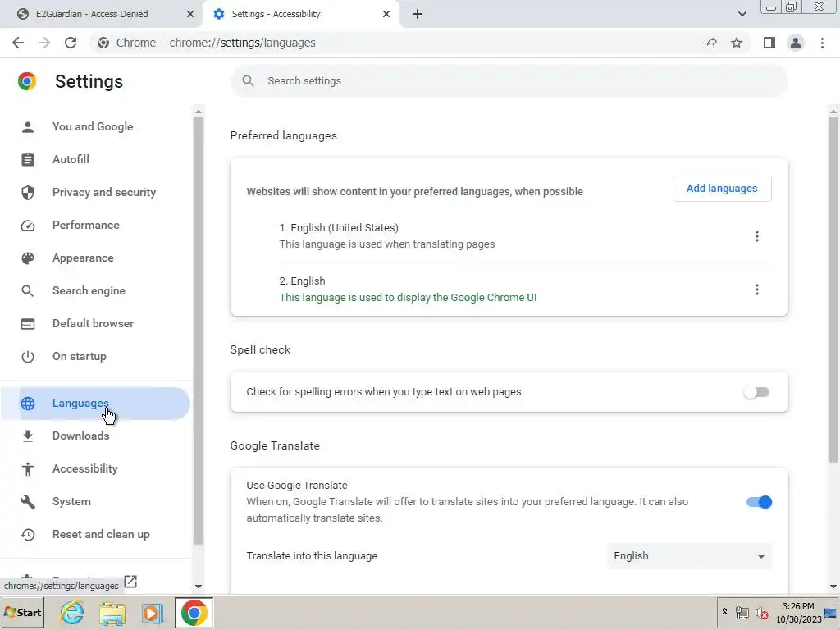
Task: Open Accessibility settings section
Action: point(85,468)
